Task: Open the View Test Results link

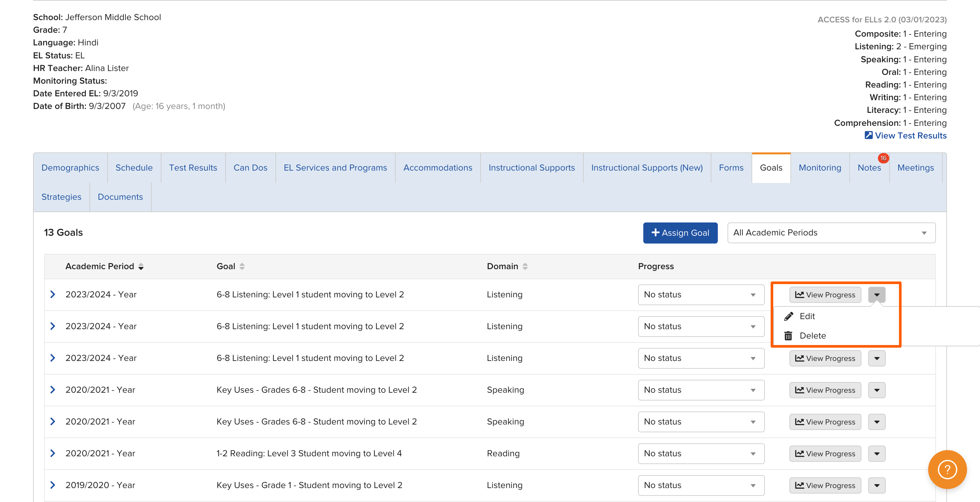Action: [x=910, y=136]
